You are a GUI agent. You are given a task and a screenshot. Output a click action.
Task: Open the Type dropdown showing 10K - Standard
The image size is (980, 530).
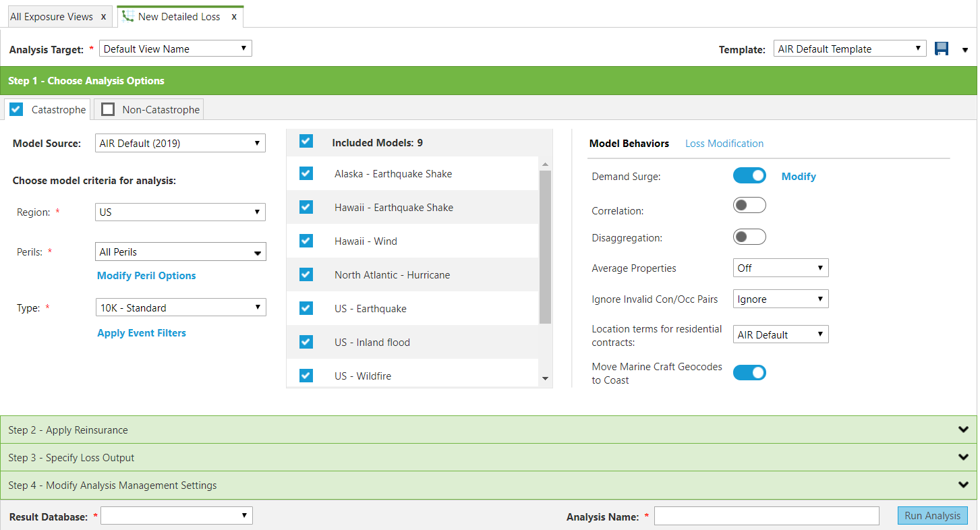click(x=181, y=307)
